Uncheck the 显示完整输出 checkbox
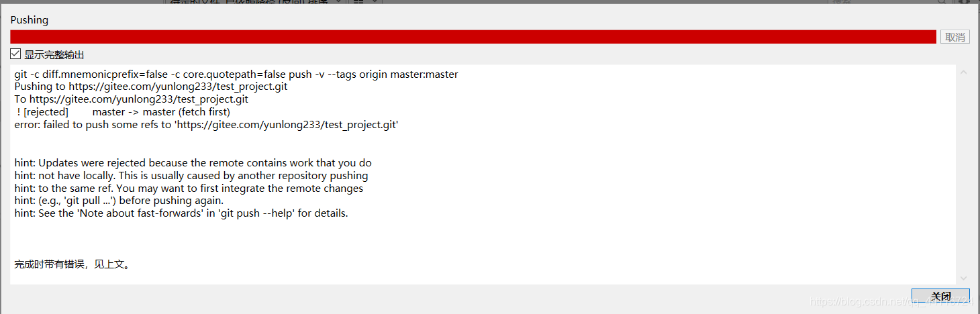The height and width of the screenshot is (314, 980). click(15, 54)
